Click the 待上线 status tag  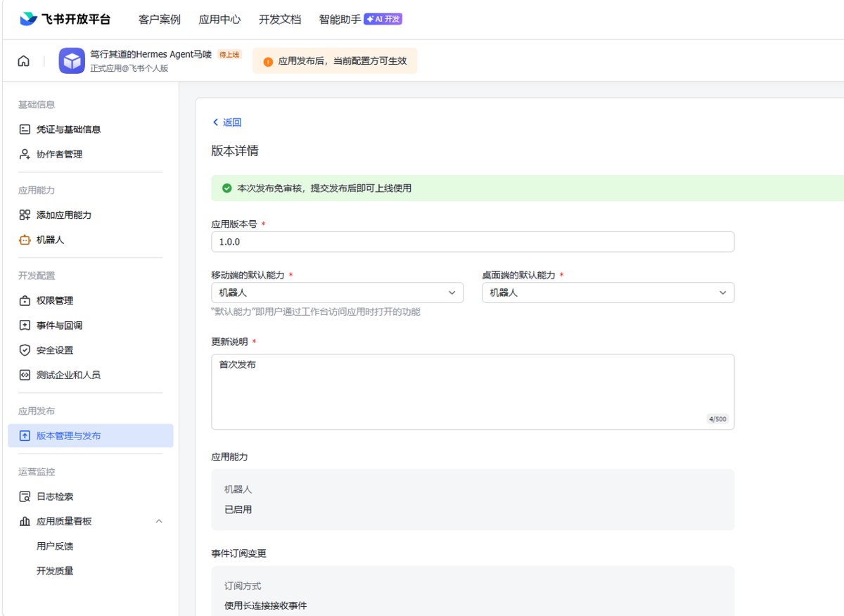(229, 54)
